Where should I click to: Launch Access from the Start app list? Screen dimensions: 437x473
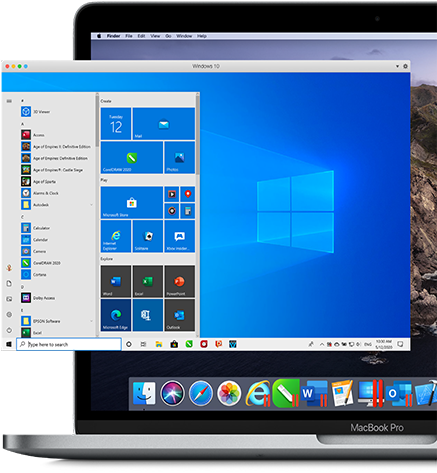(x=33, y=135)
